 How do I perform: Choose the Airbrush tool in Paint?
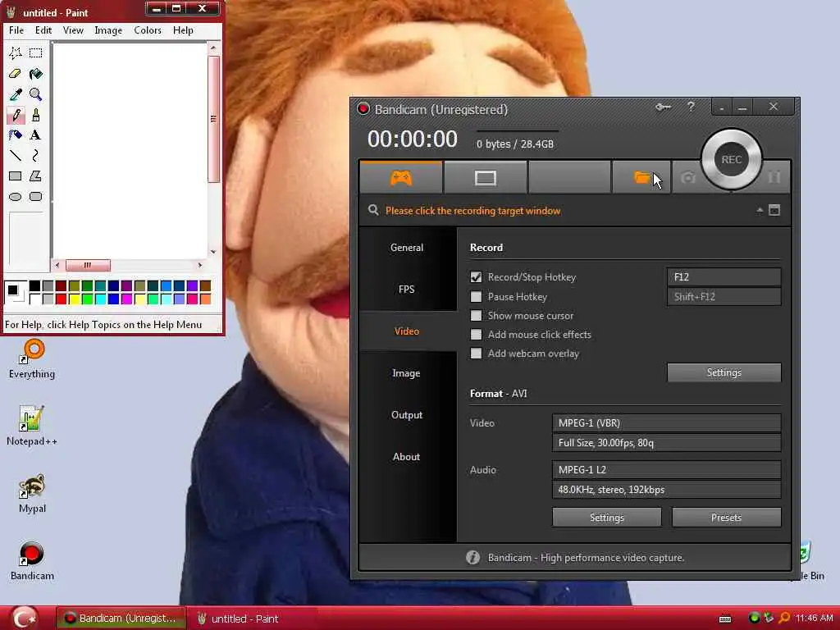(x=16, y=135)
